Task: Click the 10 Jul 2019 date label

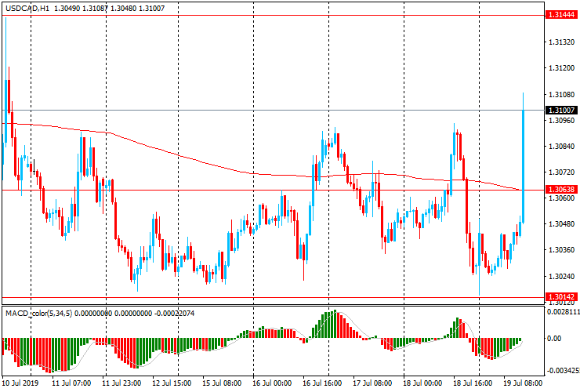Action: pyautogui.click(x=20, y=383)
